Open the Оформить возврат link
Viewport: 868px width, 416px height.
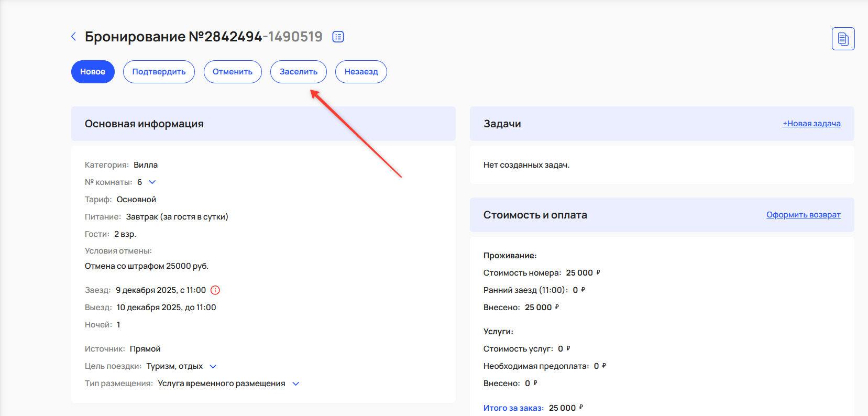tap(803, 215)
